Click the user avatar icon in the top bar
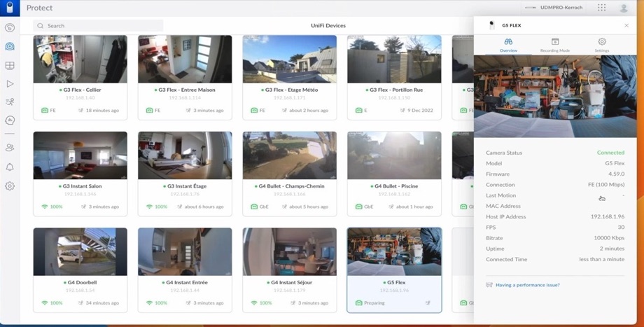The width and height of the screenshot is (644, 327). click(x=624, y=8)
